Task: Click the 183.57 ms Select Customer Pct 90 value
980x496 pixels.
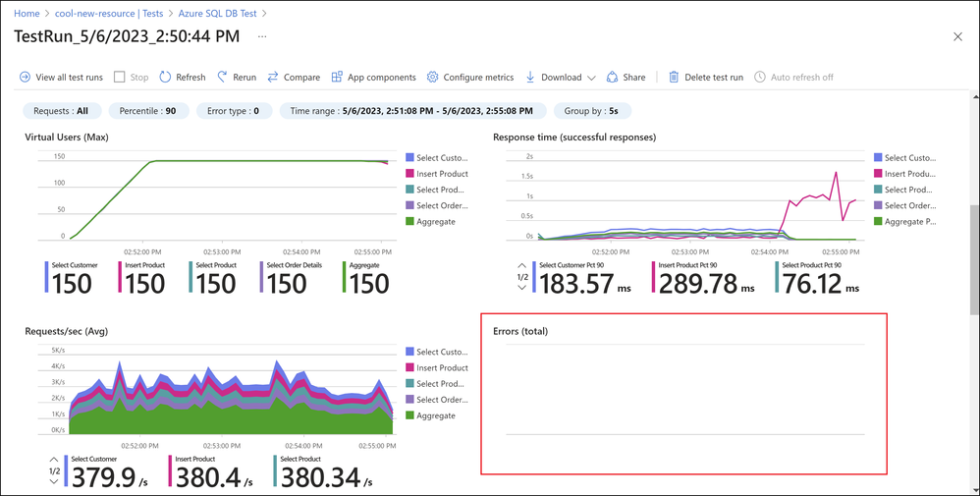Action: pyautogui.click(x=585, y=285)
